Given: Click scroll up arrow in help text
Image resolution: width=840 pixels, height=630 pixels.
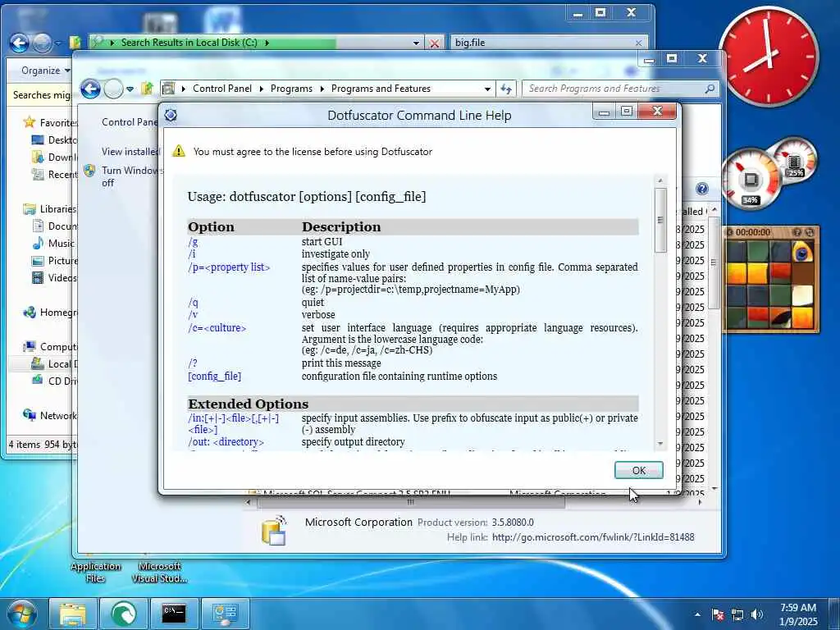Looking at the screenshot, I should click(660, 181).
